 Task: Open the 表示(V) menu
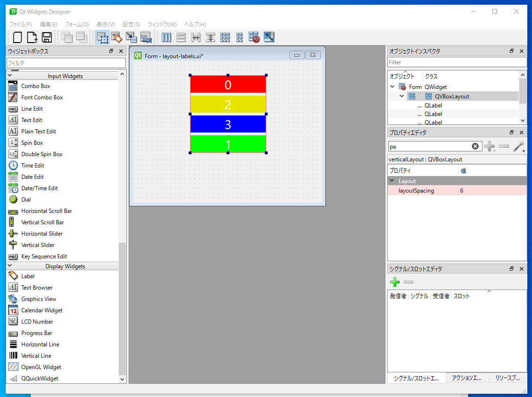(105, 25)
